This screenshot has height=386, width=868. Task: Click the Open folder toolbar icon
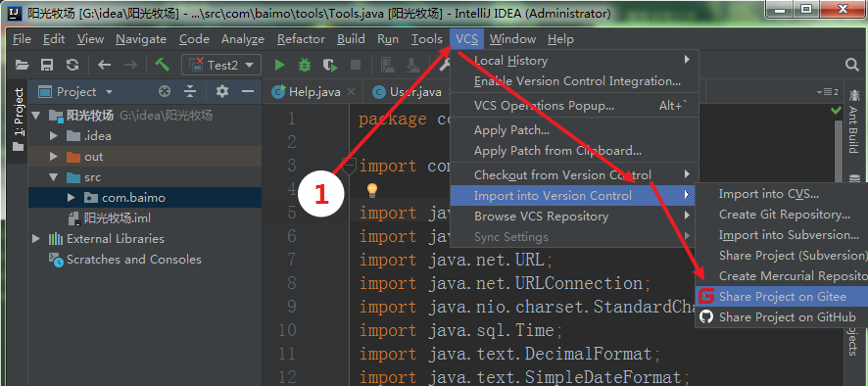tap(22, 66)
